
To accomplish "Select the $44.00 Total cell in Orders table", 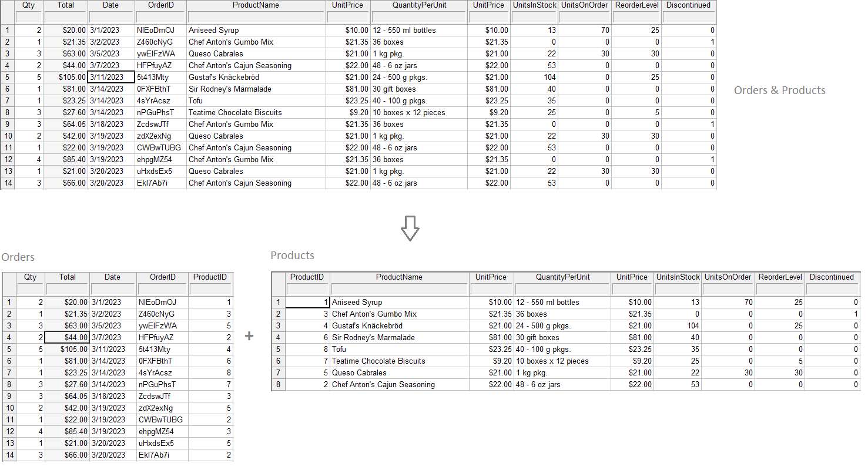I will tap(66, 337).
